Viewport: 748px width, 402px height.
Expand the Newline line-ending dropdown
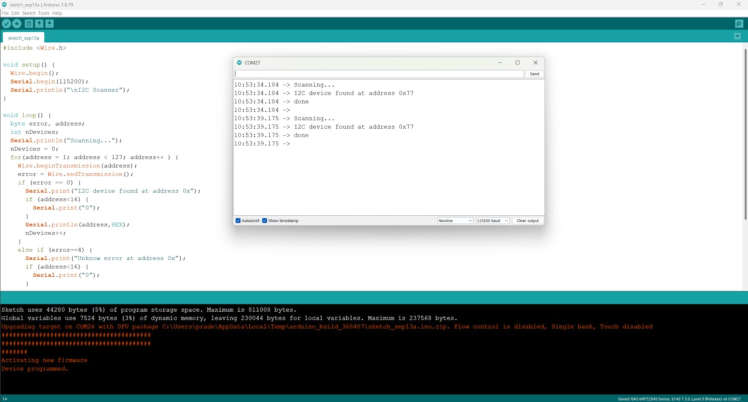click(x=454, y=220)
